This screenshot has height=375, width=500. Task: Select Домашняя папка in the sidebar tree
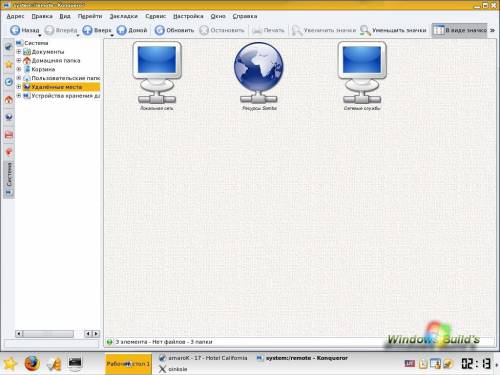pyautogui.click(x=52, y=60)
